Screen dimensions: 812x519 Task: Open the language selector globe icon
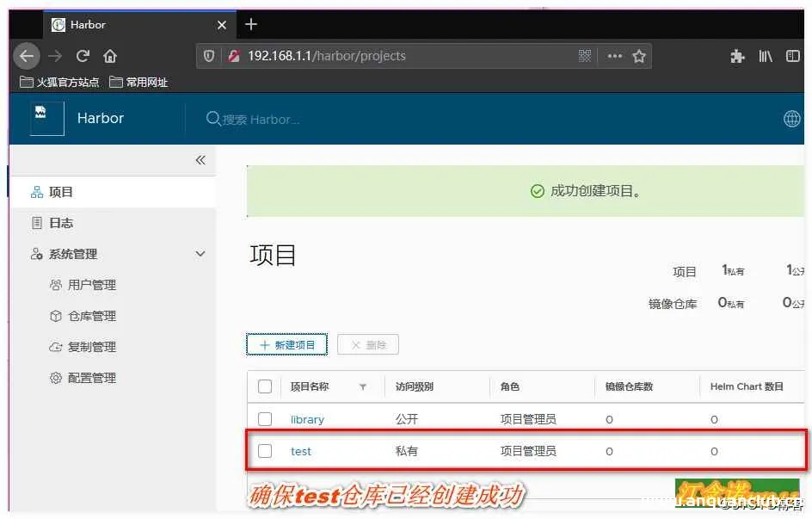(x=792, y=119)
